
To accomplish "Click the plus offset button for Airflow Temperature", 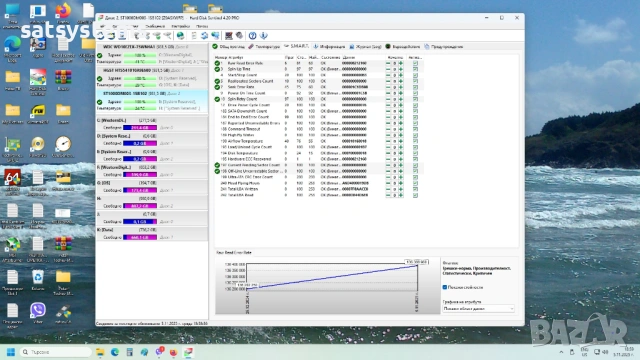I will pos(401,141).
